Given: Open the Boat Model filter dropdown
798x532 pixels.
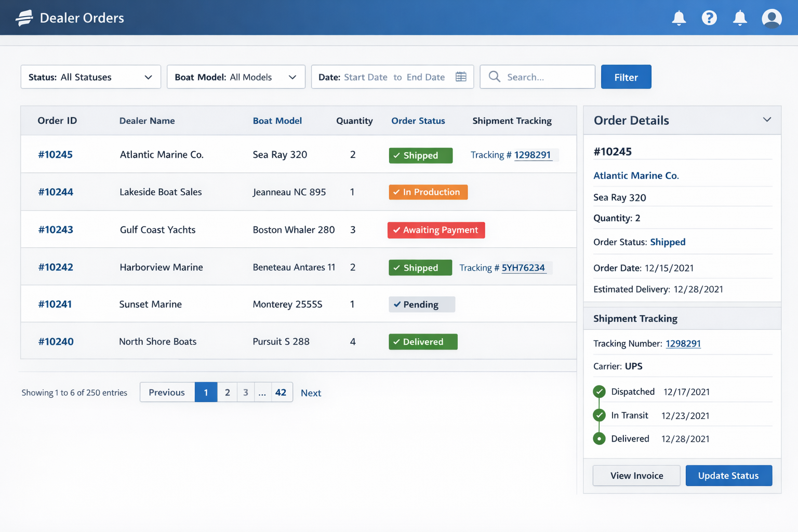Looking at the screenshot, I should pos(236,77).
